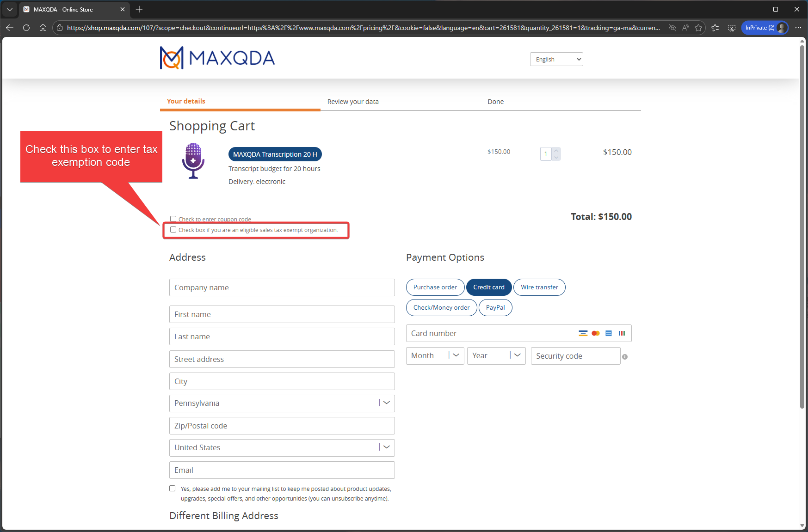This screenshot has height=532, width=808.
Task: Choose PayPal payment option
Action: (495, 307)
